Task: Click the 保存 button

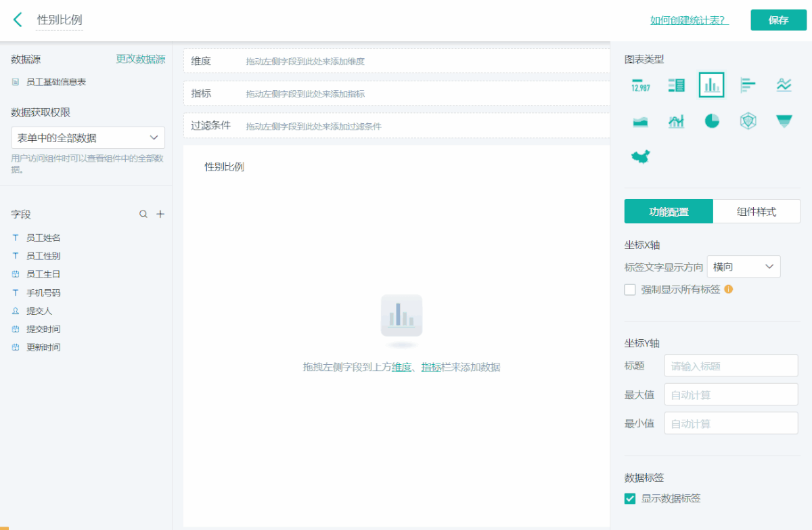Action: coord(778,20)
